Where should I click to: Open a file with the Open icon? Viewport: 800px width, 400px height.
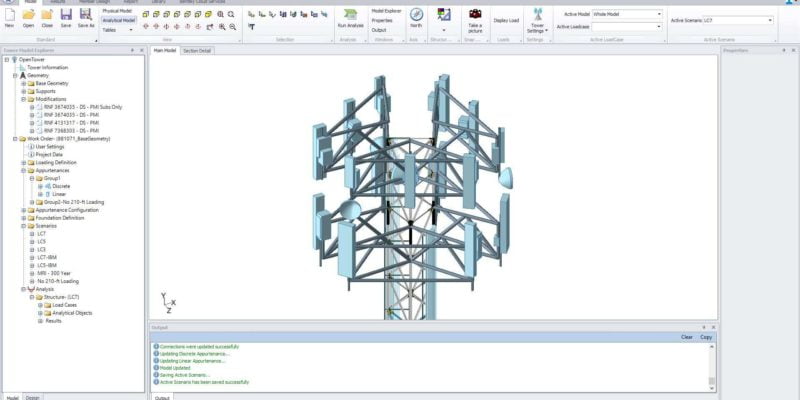[x=28, y=17]
